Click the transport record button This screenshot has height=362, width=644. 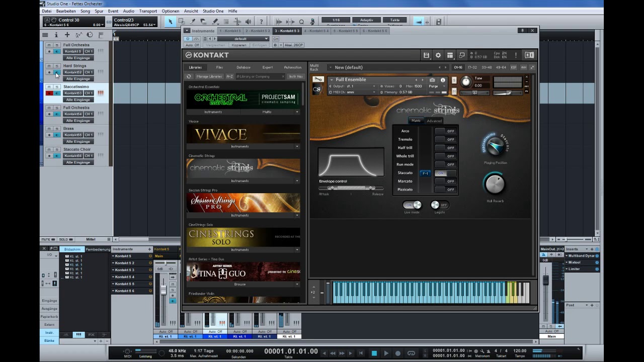click(398, 353)
